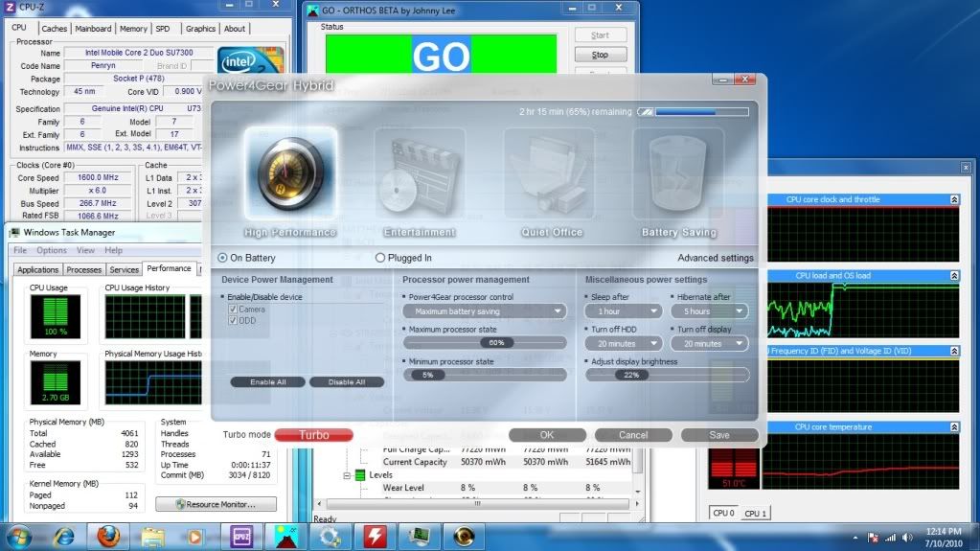This screenshot has height=551, width=980.
Task: Collapse CPU core clock and throttle panel
Action: point(954,199)
